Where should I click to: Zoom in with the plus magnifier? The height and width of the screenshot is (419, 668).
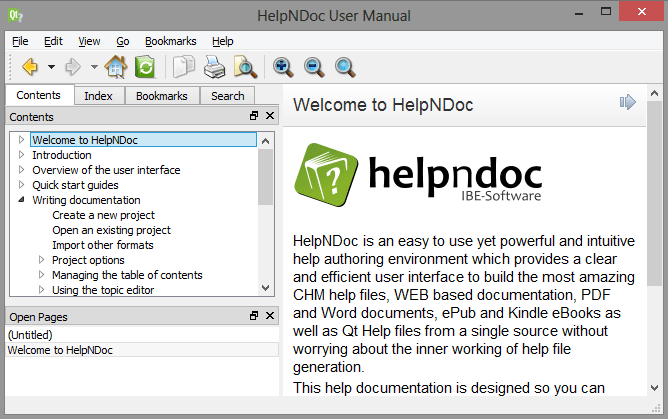coord(283,67)
